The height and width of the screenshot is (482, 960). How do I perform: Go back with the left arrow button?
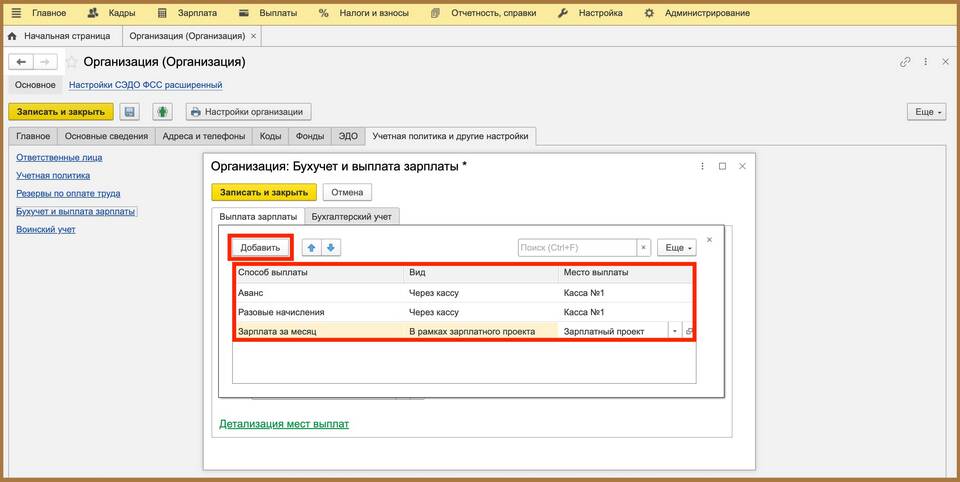coord(21,62)
